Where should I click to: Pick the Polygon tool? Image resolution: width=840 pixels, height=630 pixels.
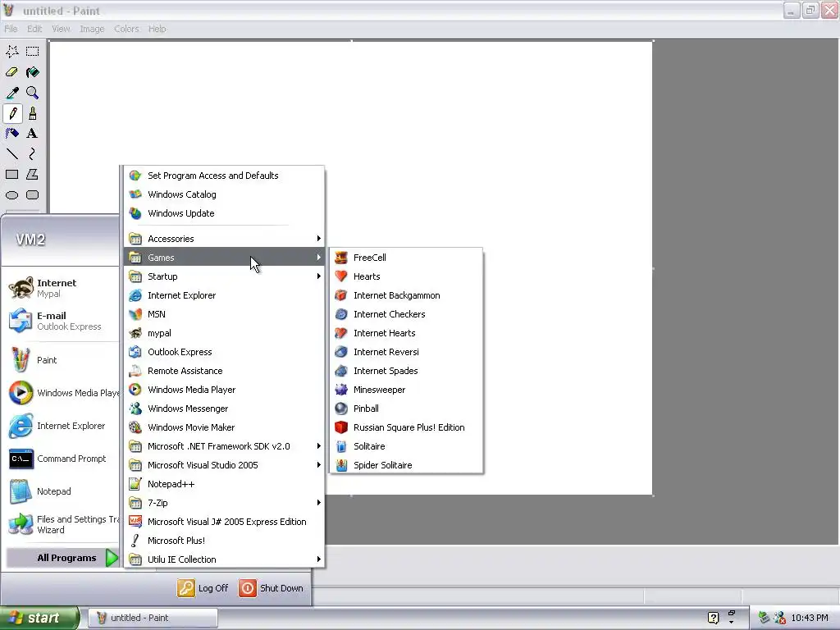[33, 175]
